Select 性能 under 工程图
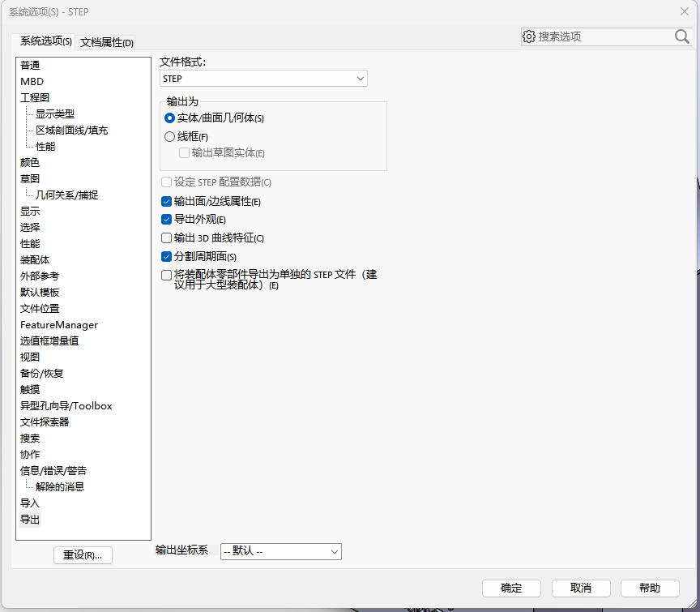The width and height of the screenshot is (700, 612). (45, 147)
